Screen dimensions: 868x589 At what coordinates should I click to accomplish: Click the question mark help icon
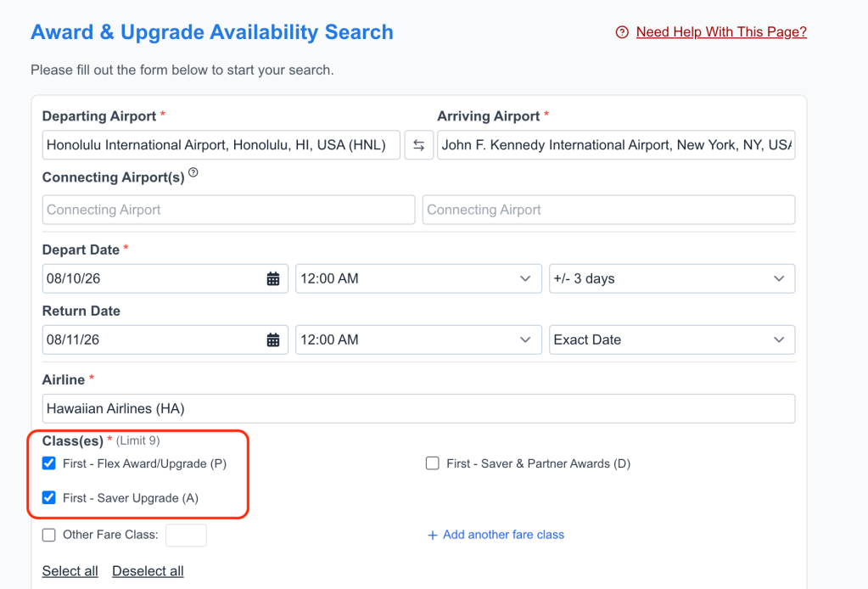coord(622,32)
